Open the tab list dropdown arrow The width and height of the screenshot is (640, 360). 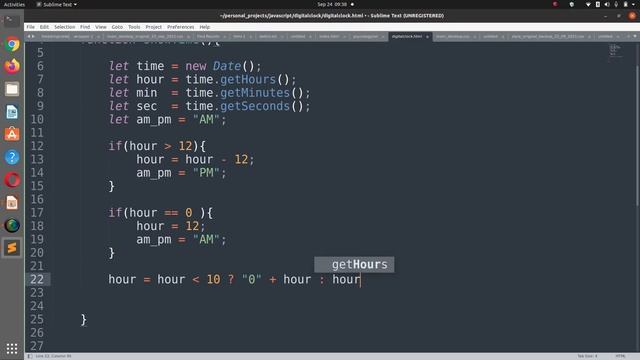pos(635,36)
